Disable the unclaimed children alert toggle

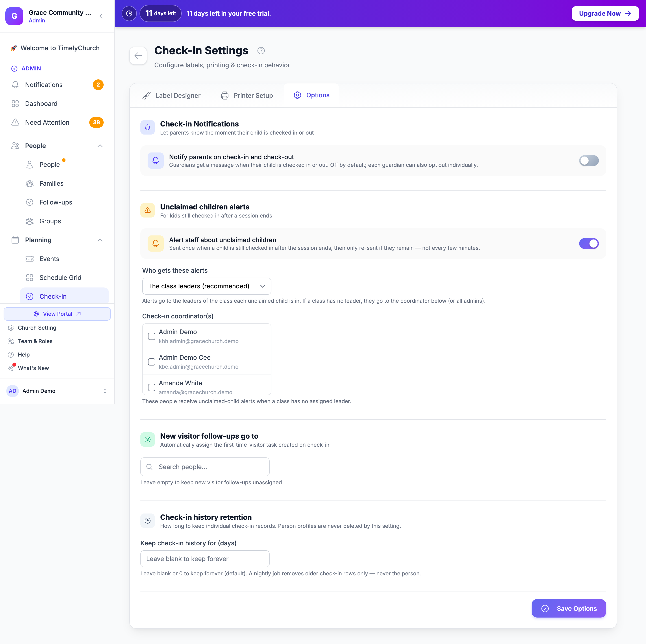(x=589, y=244)
